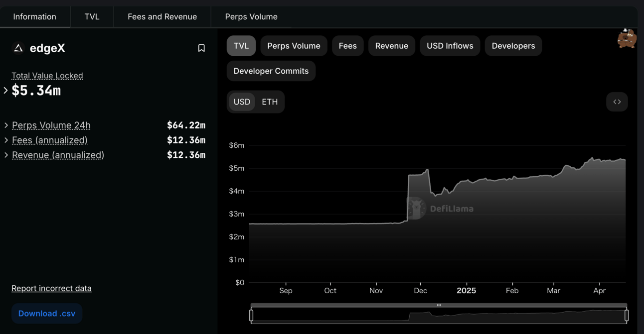Switch chart denomination to ETH
Screen dimensions: 644x334
[270, 102]
